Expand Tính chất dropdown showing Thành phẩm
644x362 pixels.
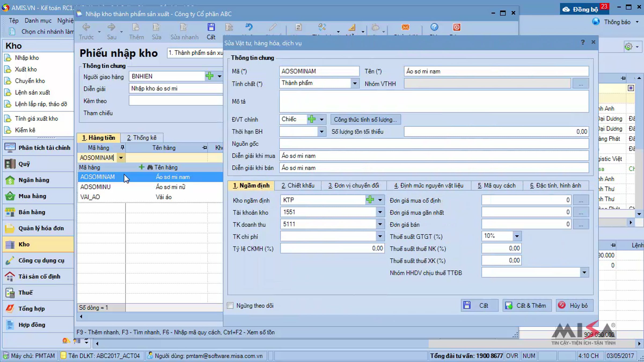(355, 83)
